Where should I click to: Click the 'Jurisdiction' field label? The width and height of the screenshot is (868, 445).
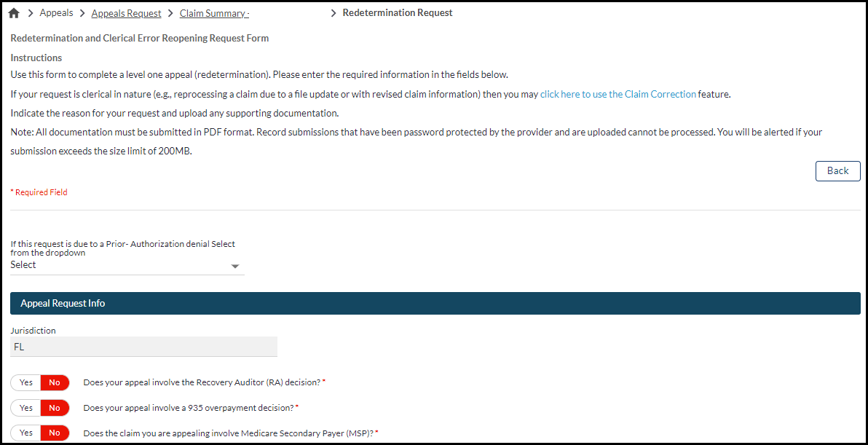(x=33, y=331)
